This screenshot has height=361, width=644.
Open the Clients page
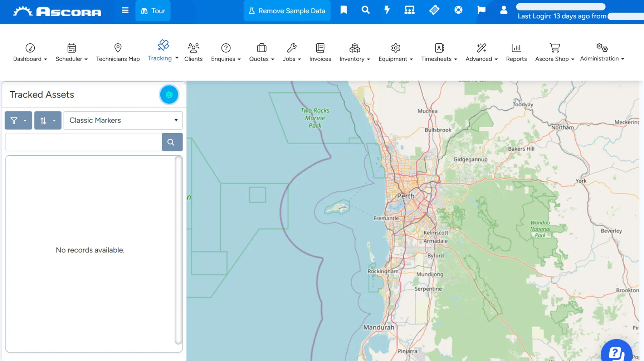click(x=193, y=53)
